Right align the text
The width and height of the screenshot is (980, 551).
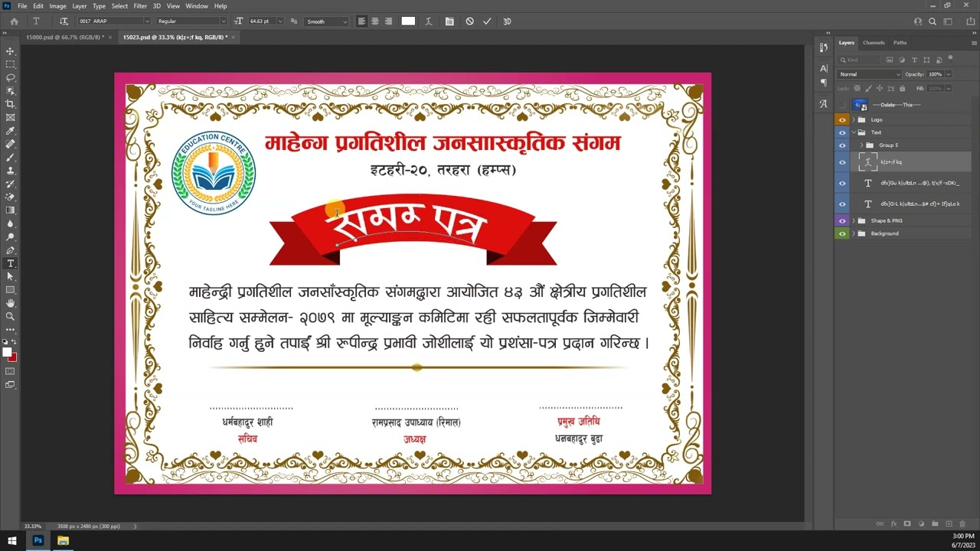tap(388, 21)
